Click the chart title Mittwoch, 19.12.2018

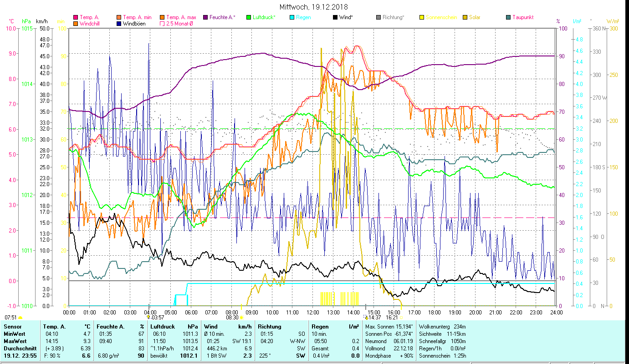pyautogui.click(x=314, y=7)
